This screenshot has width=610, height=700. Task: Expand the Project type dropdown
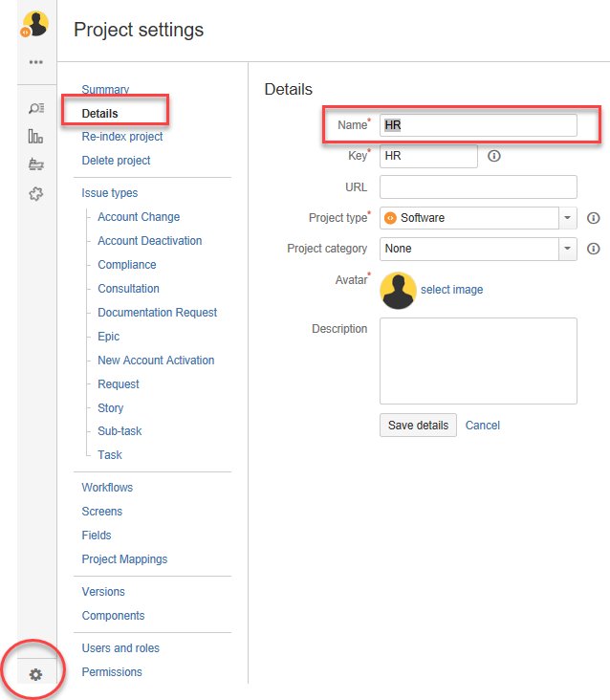(567, 218)
